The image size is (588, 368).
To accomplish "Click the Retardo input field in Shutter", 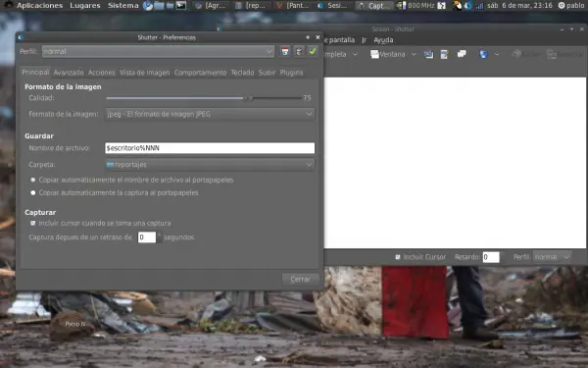I will click(x=491, y=257).
